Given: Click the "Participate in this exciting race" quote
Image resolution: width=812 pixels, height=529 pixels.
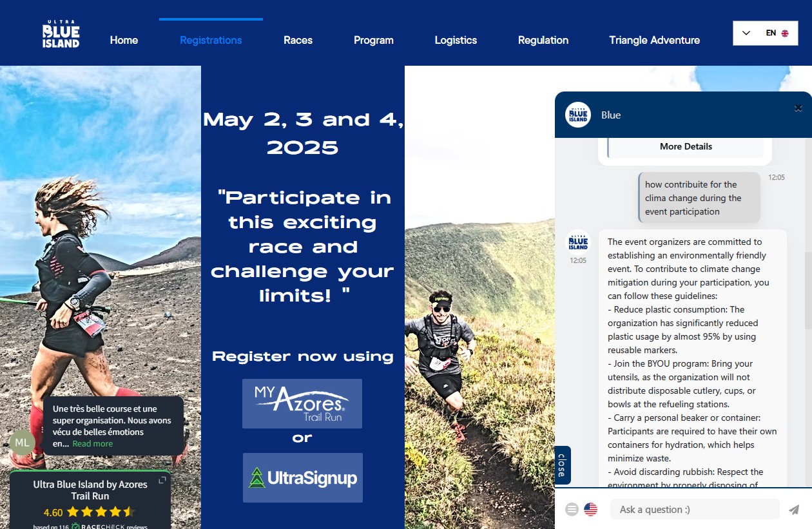Looking at the screenshot, I should [x=303, y=247].
